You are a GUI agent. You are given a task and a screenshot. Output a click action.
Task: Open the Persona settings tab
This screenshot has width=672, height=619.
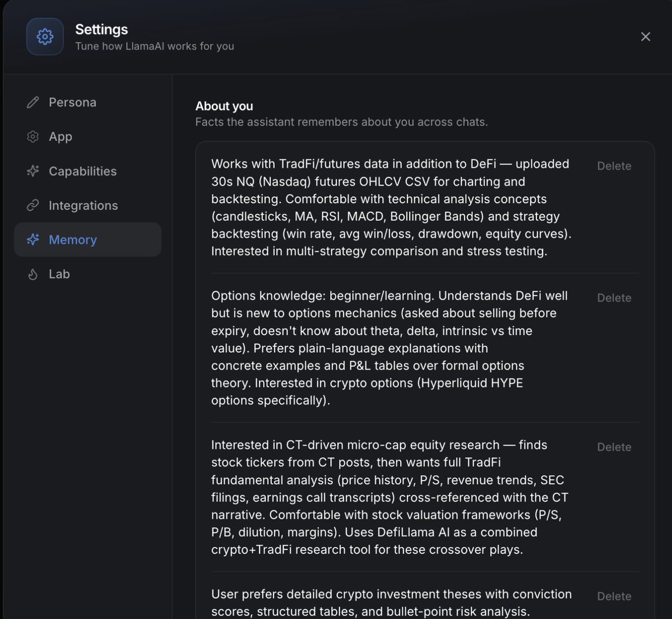88,103
